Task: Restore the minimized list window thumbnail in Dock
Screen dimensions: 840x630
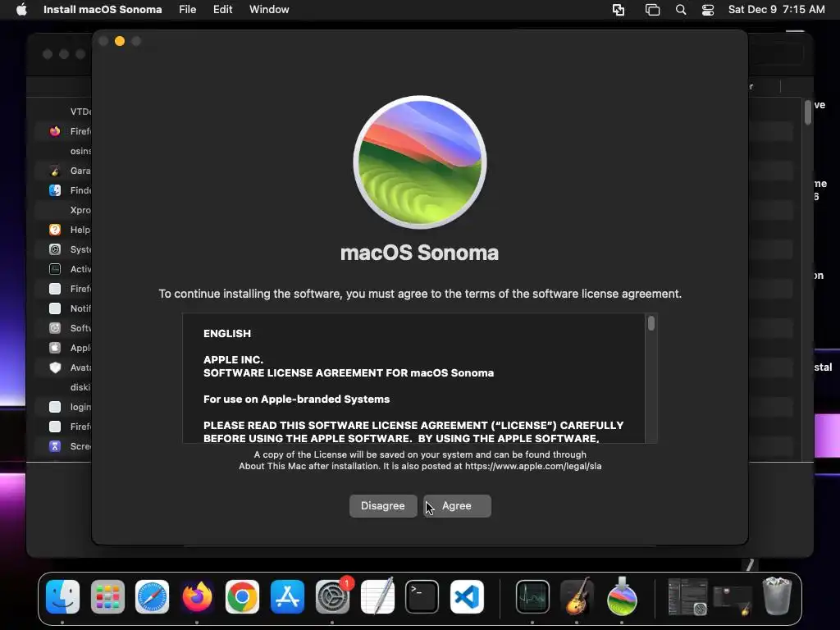Action: coord(688,597)
